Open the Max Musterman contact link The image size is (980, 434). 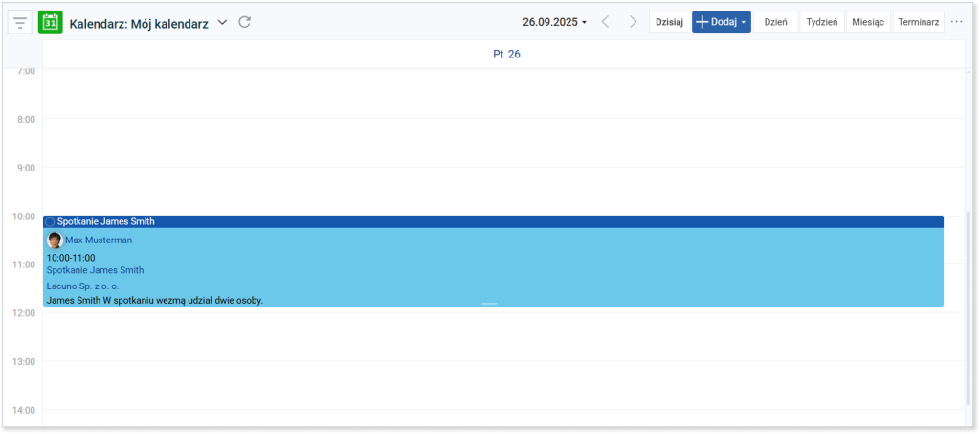click(99, 240)
